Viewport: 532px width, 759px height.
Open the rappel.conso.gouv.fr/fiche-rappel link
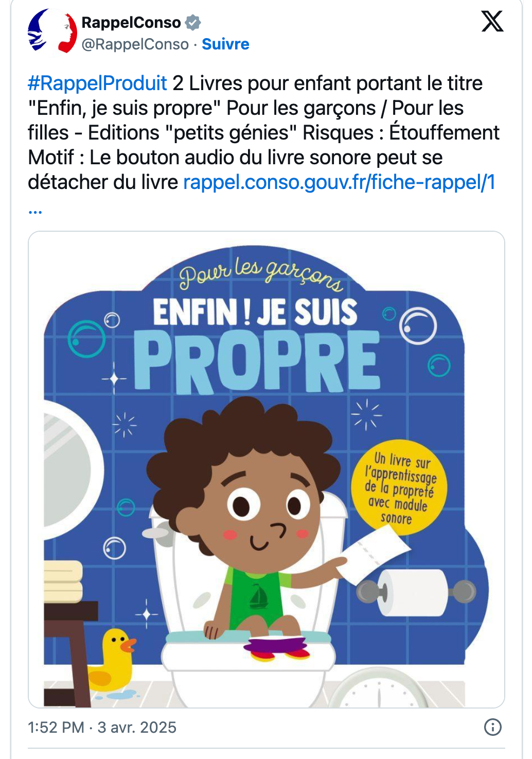(x=339, y=182)
